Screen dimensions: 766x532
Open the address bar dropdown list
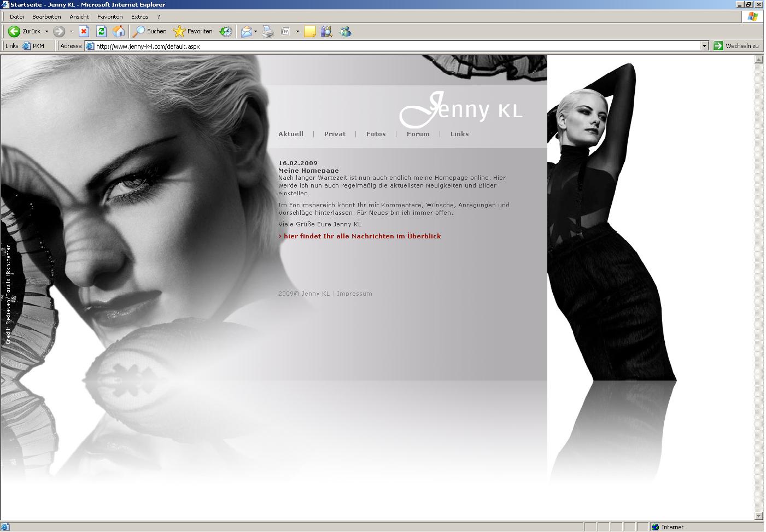pyautogui.click(x=704, y=46)
